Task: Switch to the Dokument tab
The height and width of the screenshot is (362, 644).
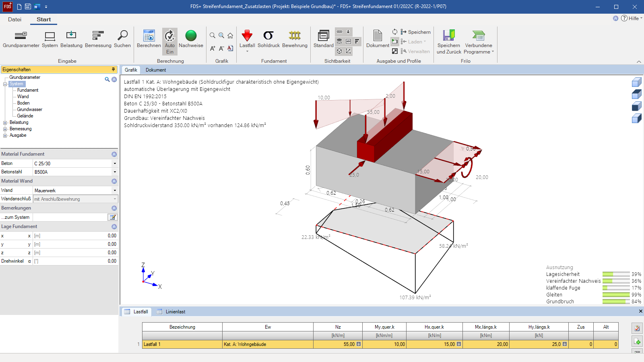Action: tap(156, 70)
